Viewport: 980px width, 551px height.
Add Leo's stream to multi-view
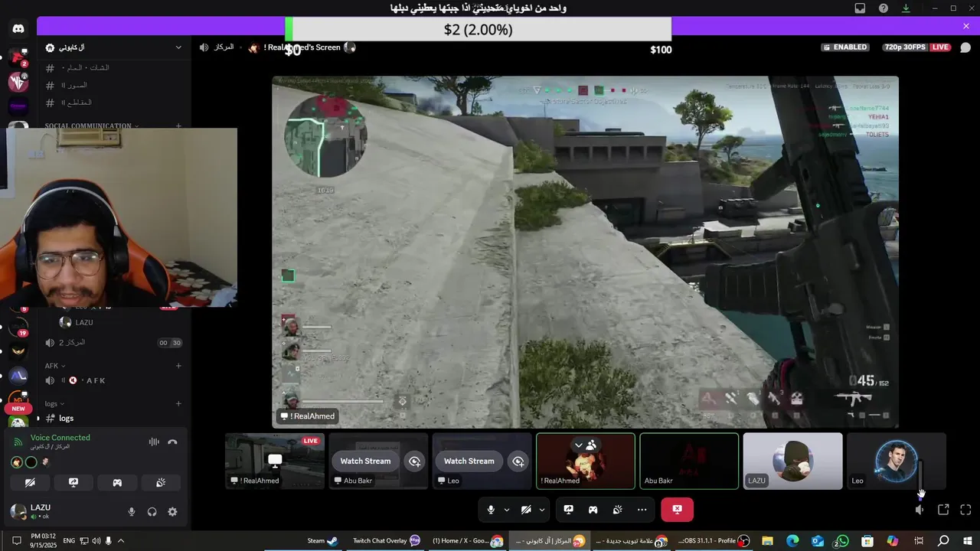pyautogui.click(x=518, y=461)
